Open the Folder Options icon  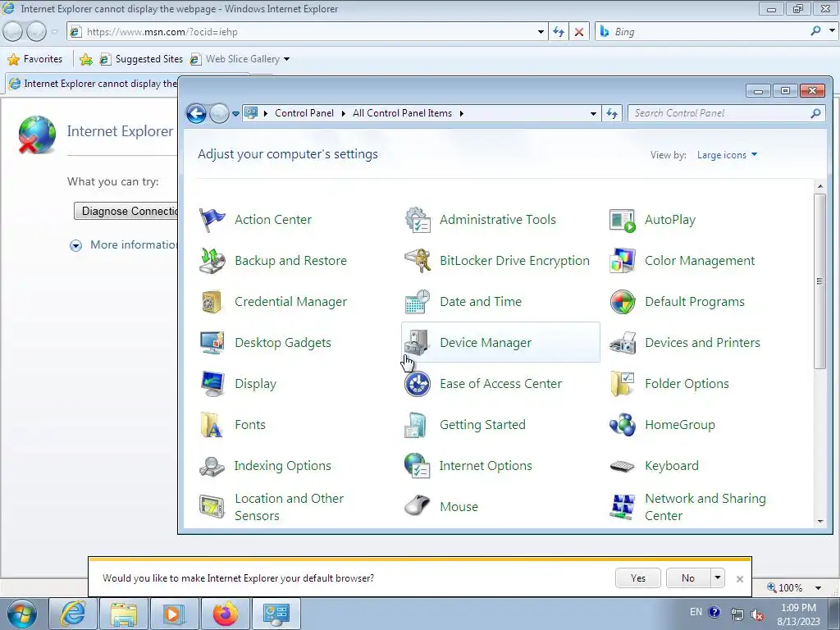623,384
